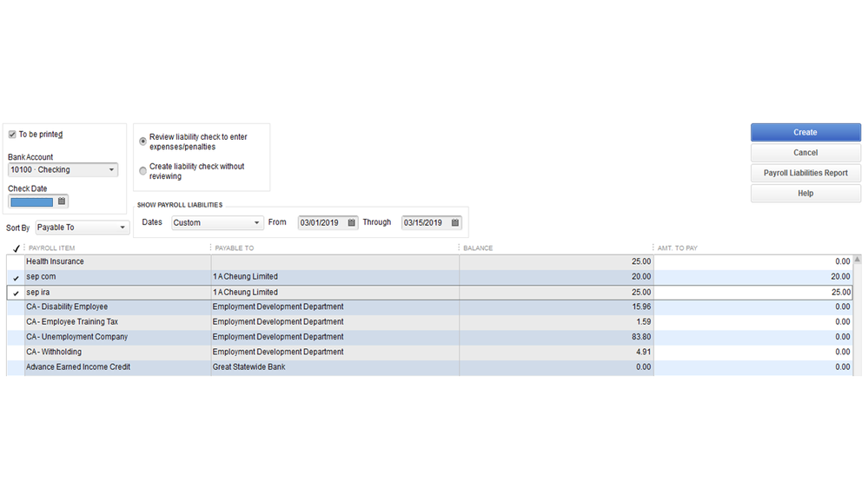Select the Health Insurance payroll item
This screenshot has height=488, width=868.
pos(56,261)
